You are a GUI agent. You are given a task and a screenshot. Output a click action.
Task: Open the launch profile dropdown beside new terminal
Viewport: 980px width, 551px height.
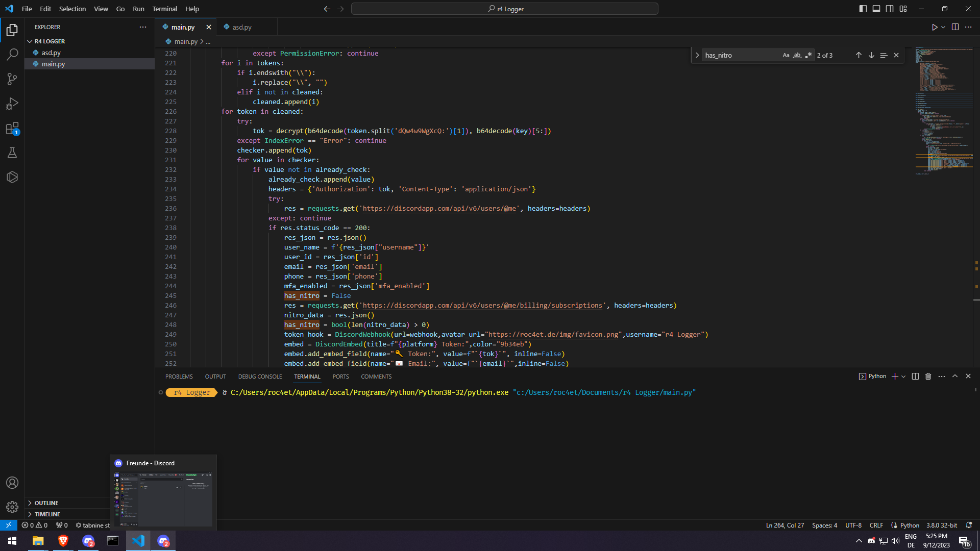[x=903, y=377]
